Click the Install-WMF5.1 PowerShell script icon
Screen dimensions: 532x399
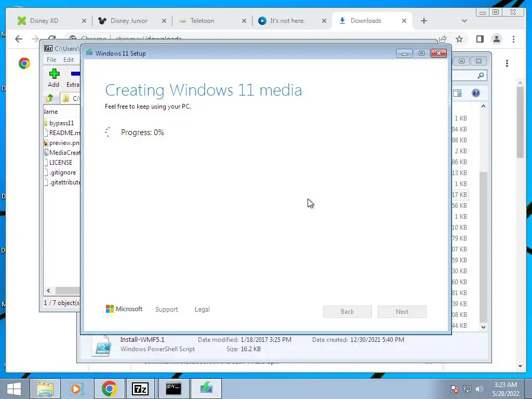(102, 345)
